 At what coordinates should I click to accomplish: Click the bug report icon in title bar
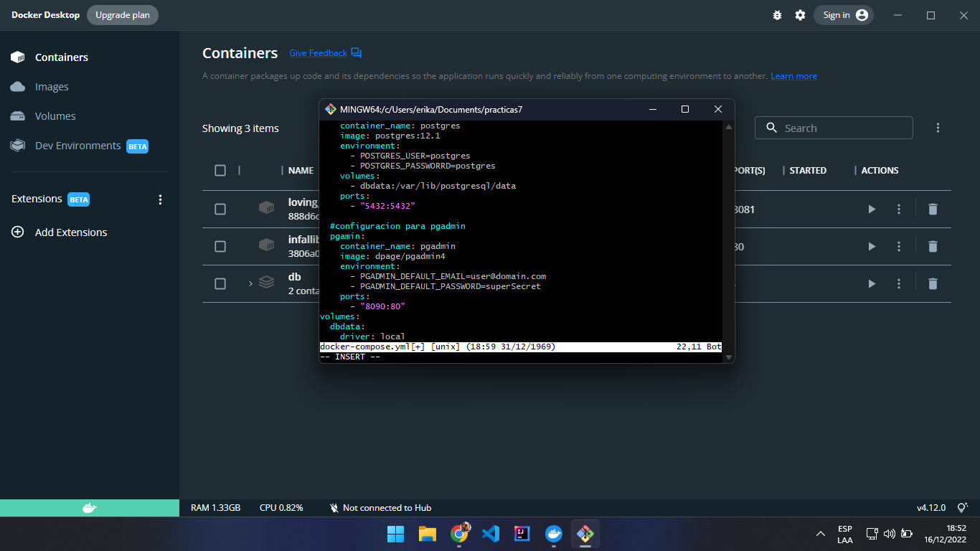[x=777, y=14]
